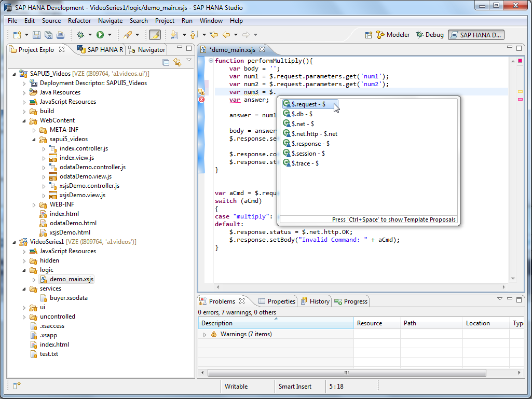The height and width of the screenshot is (399, 532).
Task: Start debugging with the bug icon
Action: (x=80, y=35)
